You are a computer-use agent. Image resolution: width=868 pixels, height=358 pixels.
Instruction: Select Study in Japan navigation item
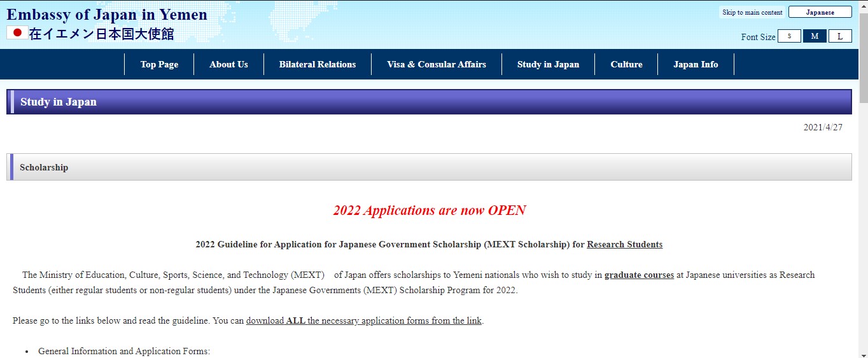[548, 64]
